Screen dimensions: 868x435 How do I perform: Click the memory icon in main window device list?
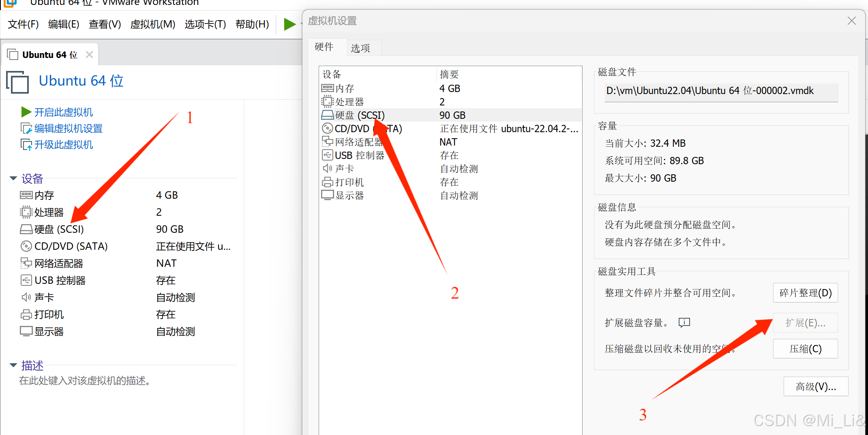pyautogui.click(x=26, y=195)
